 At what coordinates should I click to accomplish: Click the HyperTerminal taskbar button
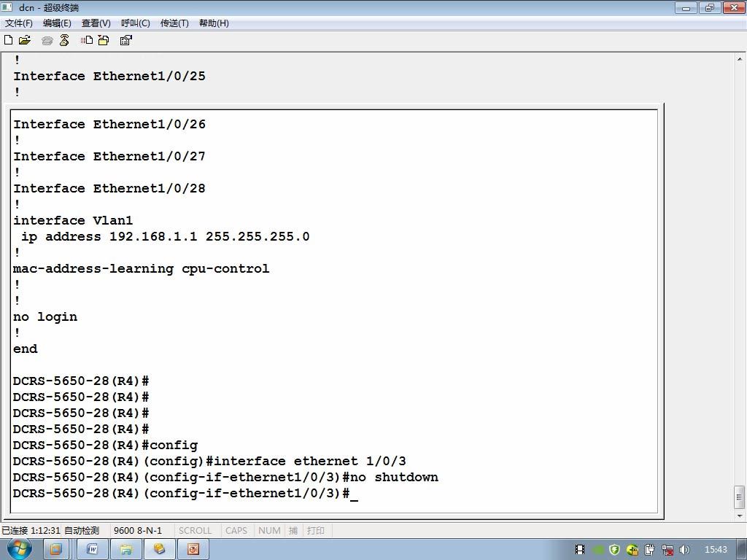pyautogui.click(x=160, y=550)
